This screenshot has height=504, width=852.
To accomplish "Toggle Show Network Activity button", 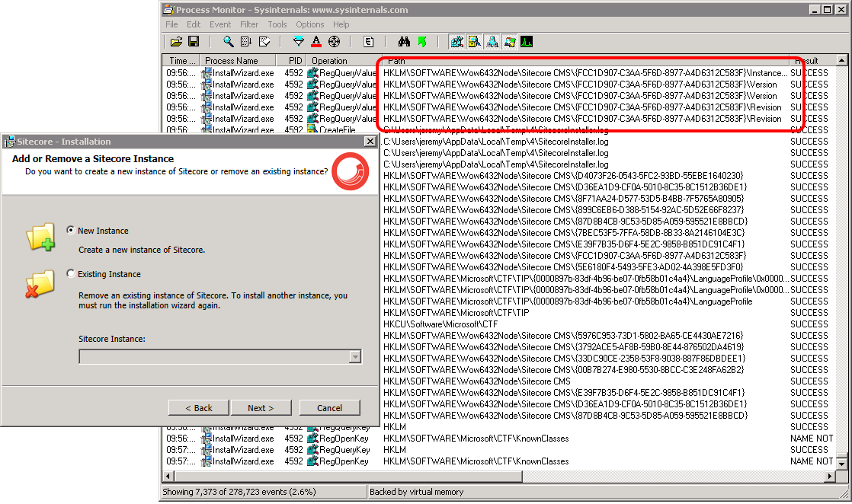I will coord(492,42).
